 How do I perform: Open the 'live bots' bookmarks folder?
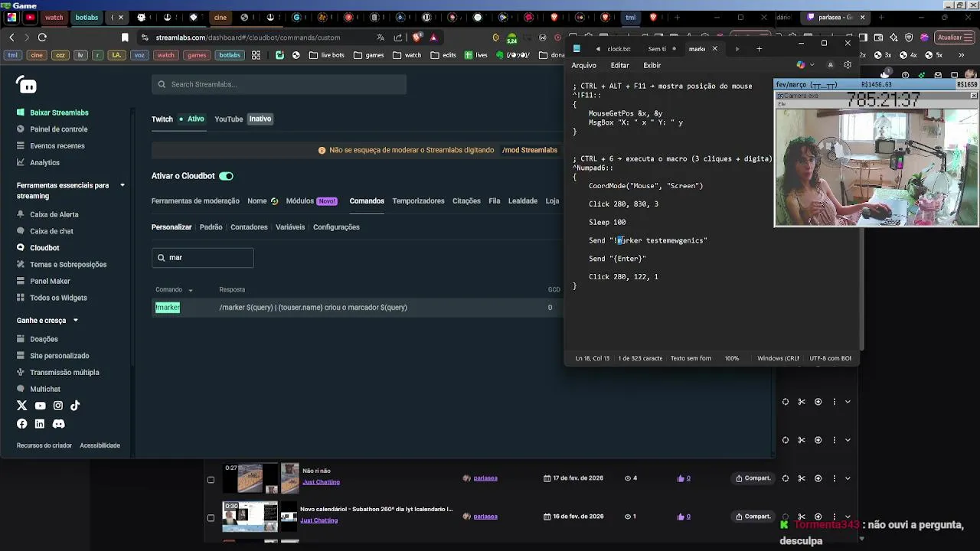click(x=327, y=55)
